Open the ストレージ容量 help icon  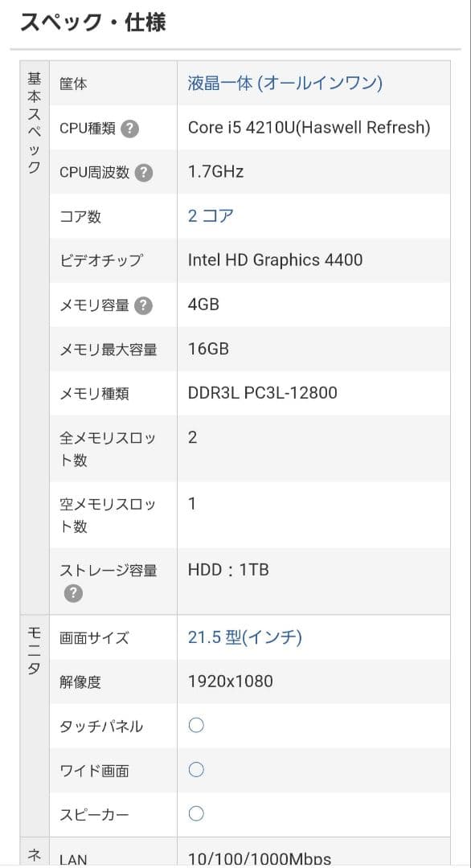[73, 593]
